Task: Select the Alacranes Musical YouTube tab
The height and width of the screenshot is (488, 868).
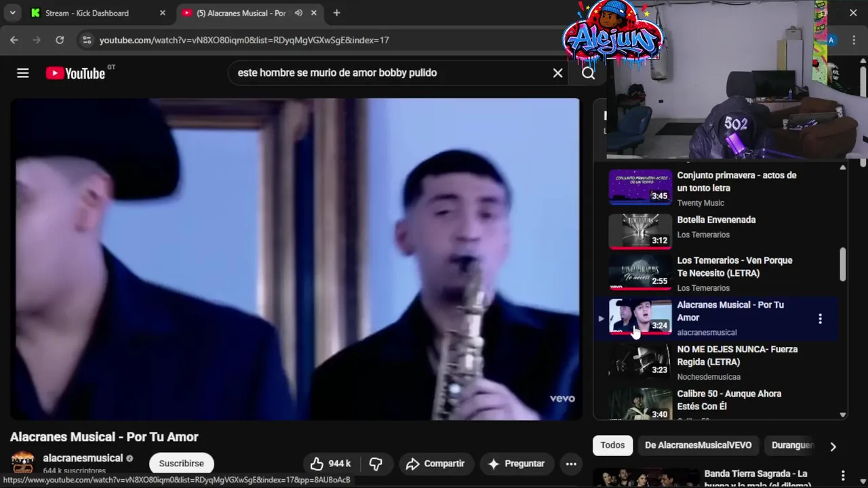Action: coord(241,13)
